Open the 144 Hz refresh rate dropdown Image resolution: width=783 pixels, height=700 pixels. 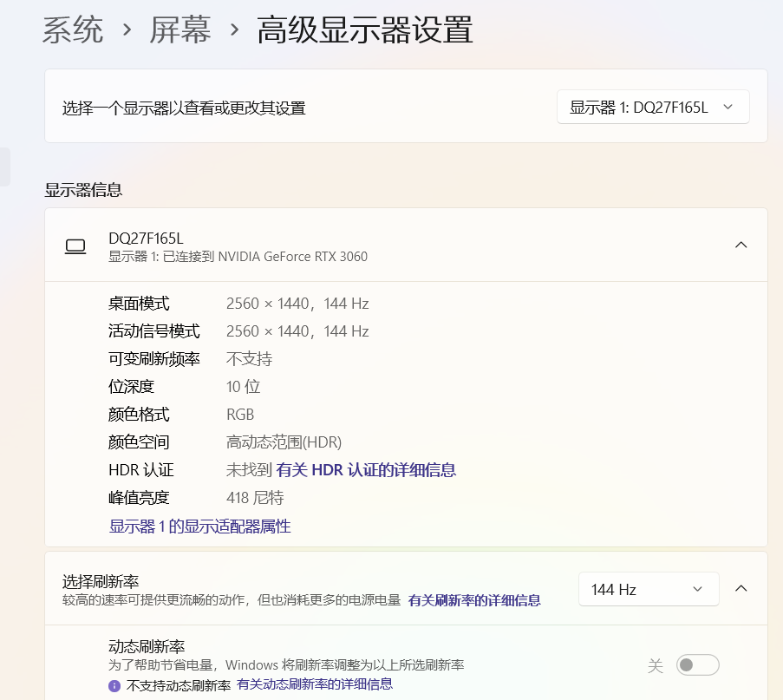[x=648, y=589]
